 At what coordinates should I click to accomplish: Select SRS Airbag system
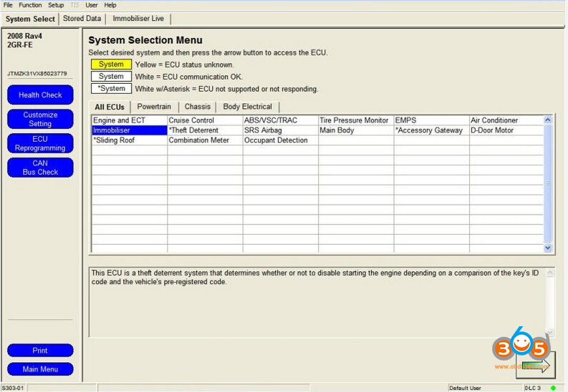point(280,130)
